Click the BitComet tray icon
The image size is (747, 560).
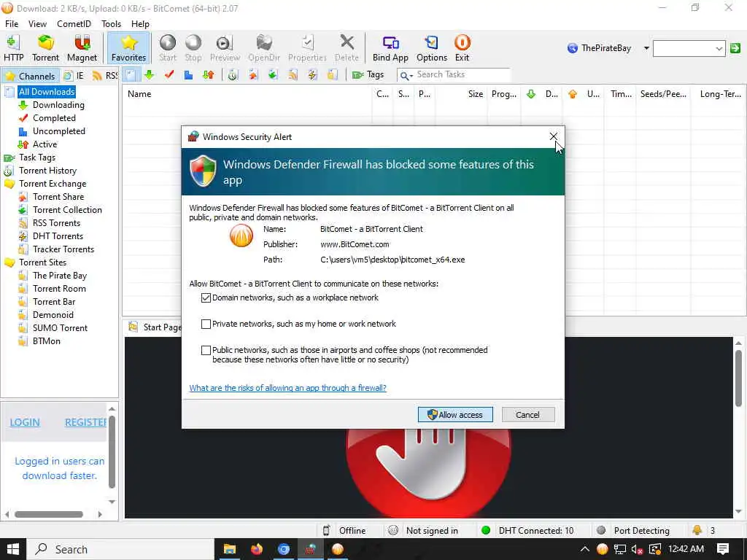click(x=602, y=549)
